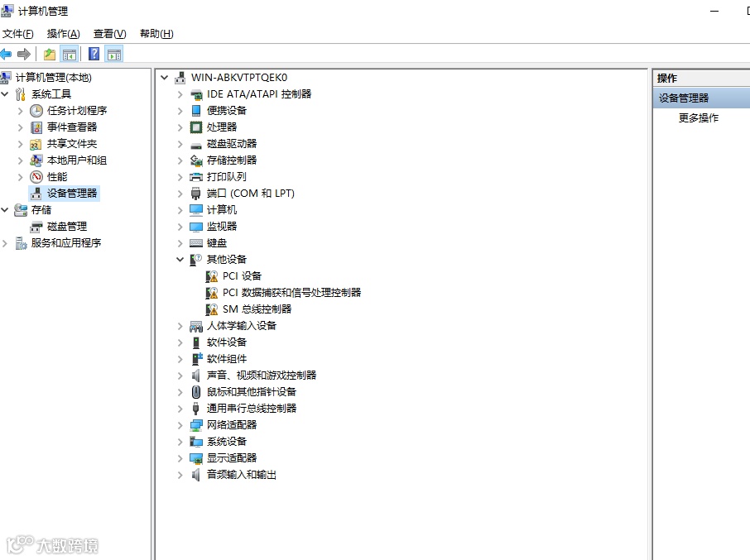The height and width of the screenshot is (560, 750).
Task: Open the 操作(A) menu
Action: pyautogui.click(x=64, y=33)
